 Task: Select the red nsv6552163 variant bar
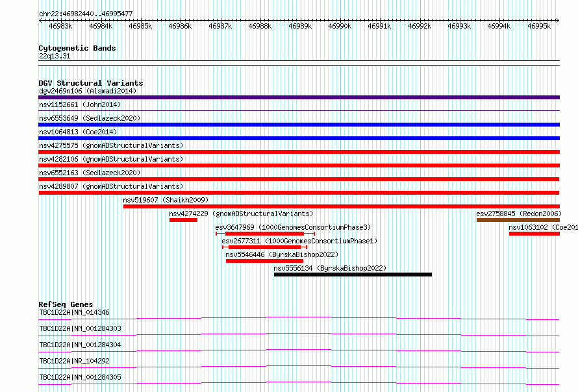click(x=299, y=179)
